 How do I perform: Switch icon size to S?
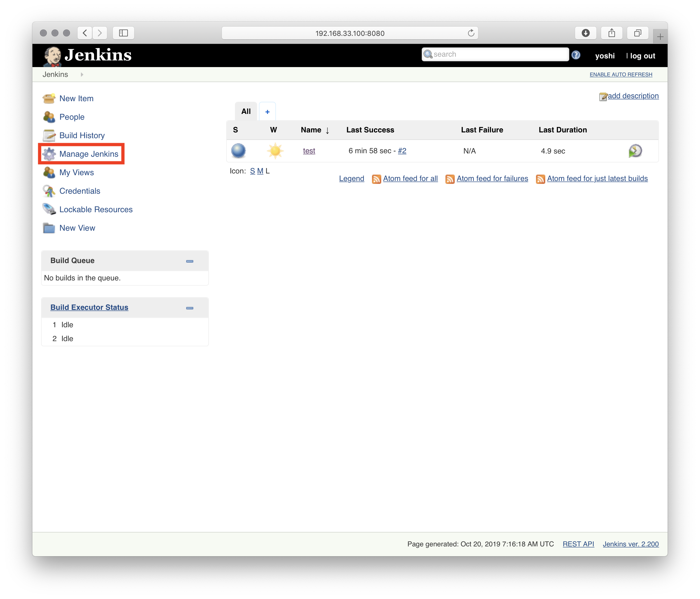(252, 171)
